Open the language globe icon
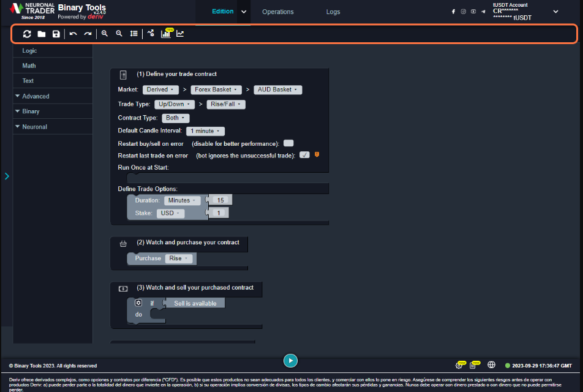The width and height of the screenshot is (583, 392). [x=491, y=364]
